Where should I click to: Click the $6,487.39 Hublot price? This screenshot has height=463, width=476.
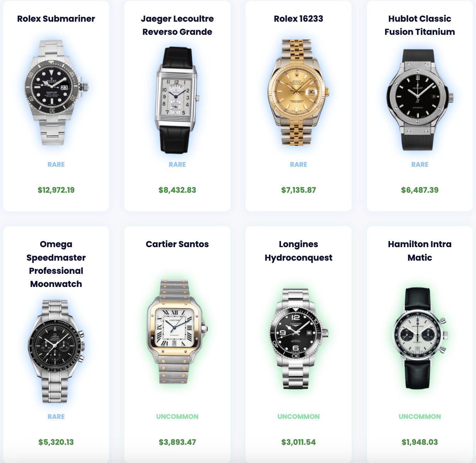click(x=420, y=190)
